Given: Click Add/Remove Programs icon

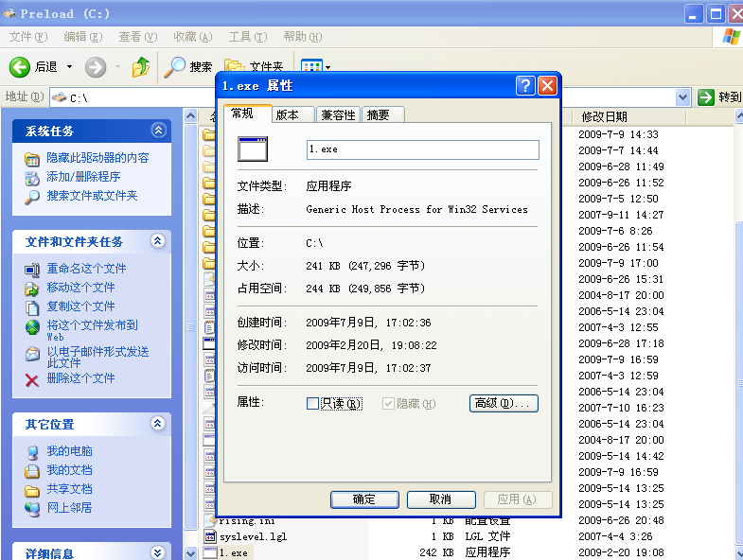Looking at the screenshot, I should tap(32, 178).
